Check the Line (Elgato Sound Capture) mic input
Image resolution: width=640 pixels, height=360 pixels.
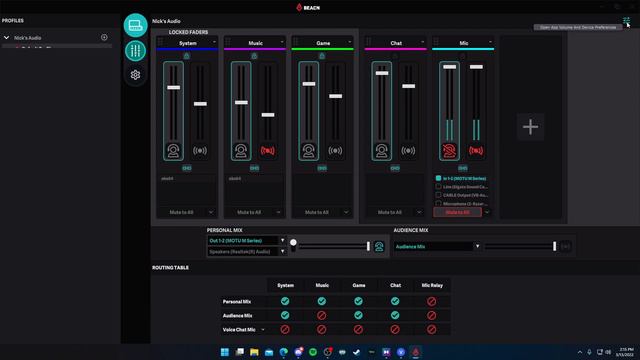point(438,187)
